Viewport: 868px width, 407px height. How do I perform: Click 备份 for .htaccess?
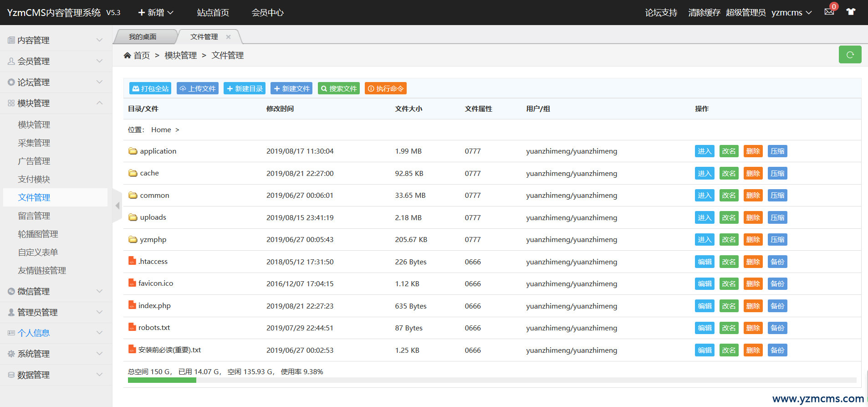(777, 262)
